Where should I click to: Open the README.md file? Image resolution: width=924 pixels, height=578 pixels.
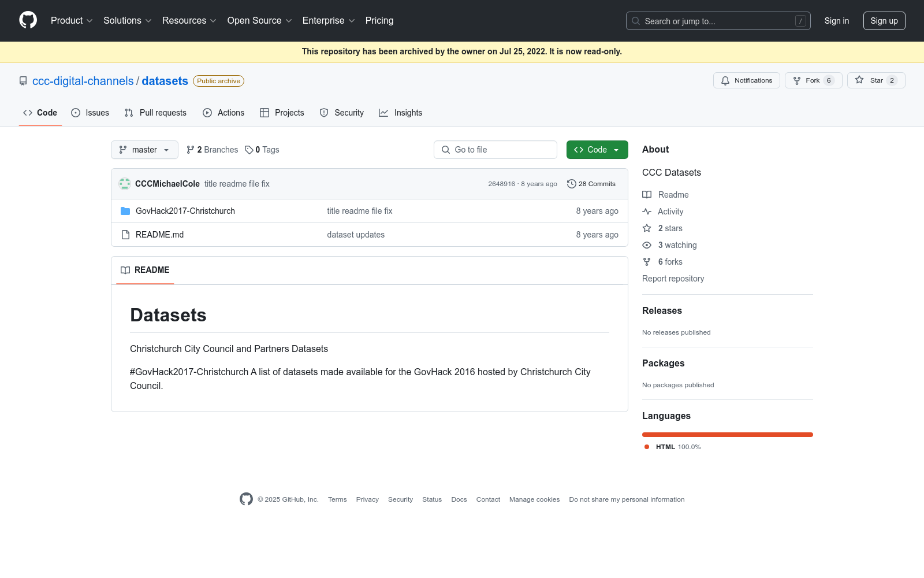pyautogui.click(x=159, y=235)
